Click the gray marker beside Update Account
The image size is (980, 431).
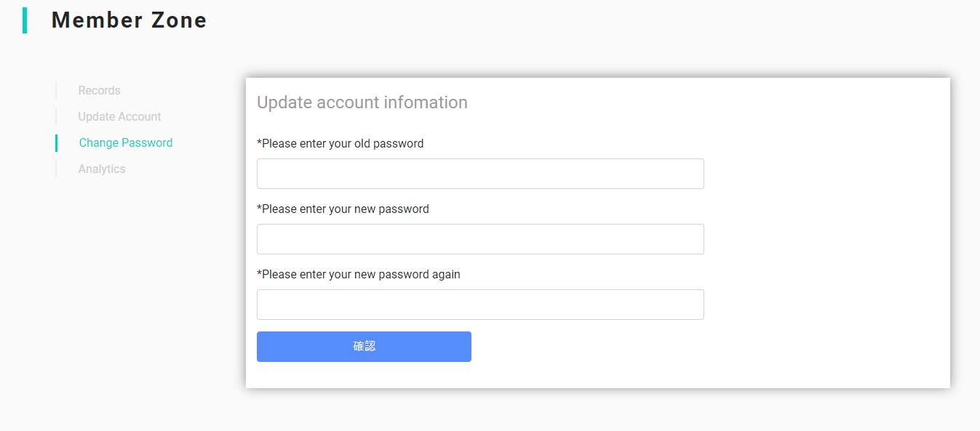pyautogui.click(x=56, y=117)
